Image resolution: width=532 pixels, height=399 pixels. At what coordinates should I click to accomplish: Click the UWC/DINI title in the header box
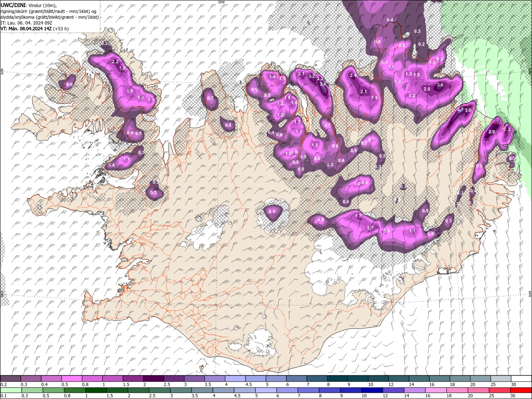pos(13,5)
